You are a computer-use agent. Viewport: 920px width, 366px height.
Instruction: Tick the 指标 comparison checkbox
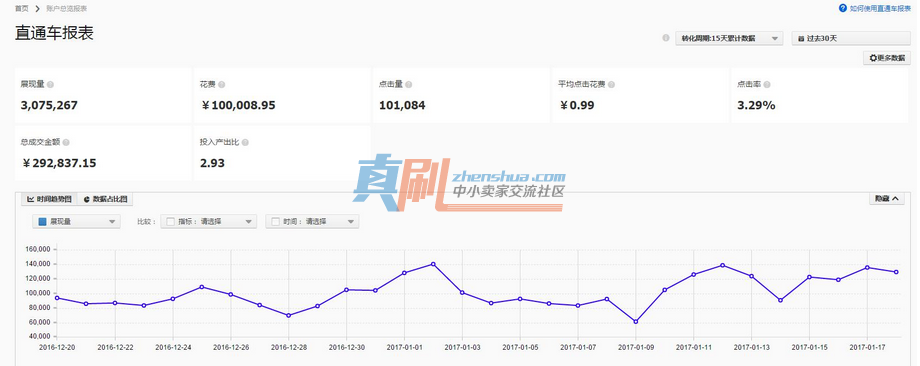pos(171,222)
